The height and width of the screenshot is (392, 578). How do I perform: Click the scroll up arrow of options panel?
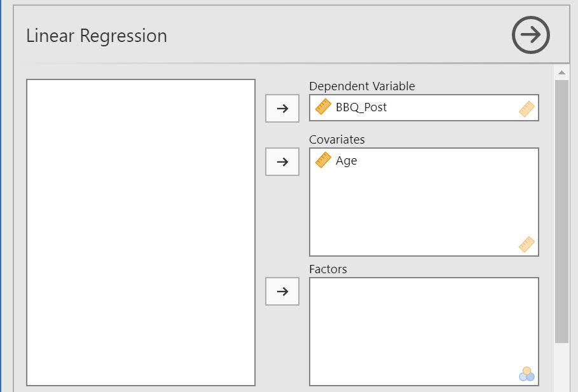[x=561, y=73]
